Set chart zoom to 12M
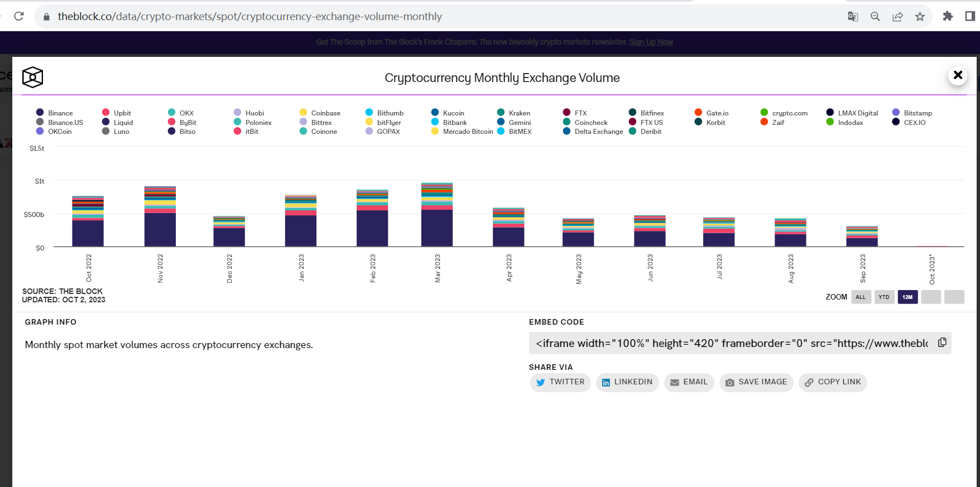This screenshot has height=487, width=980. (907, 297)
